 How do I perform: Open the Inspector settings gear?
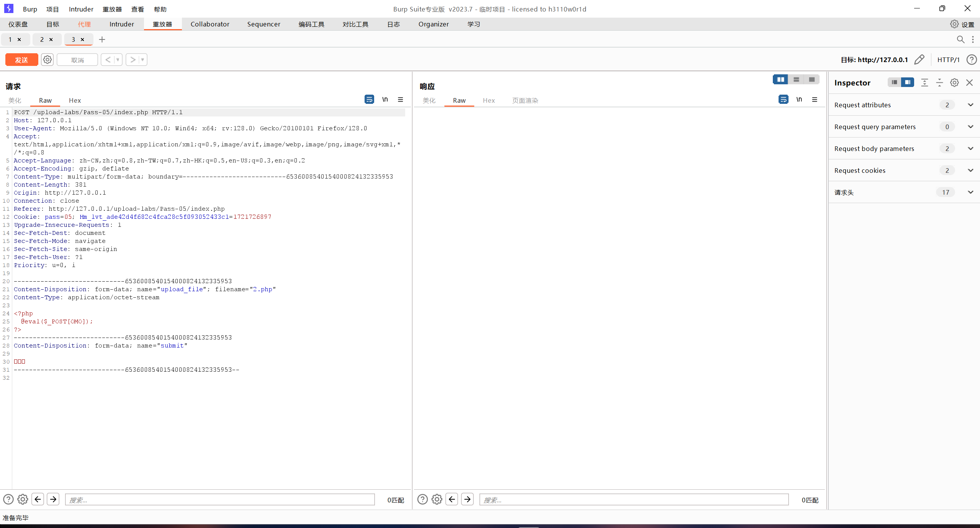tap(954, 83)
